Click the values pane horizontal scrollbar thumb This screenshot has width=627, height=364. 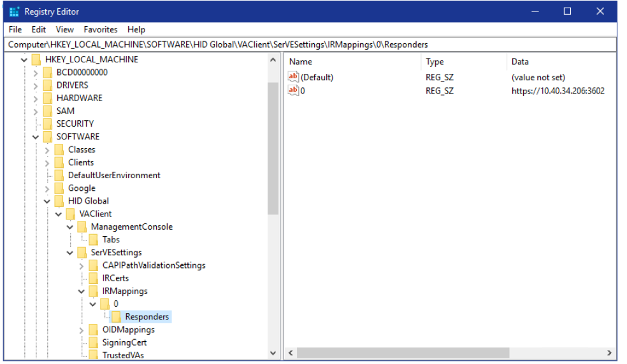[x=403, y=353]
